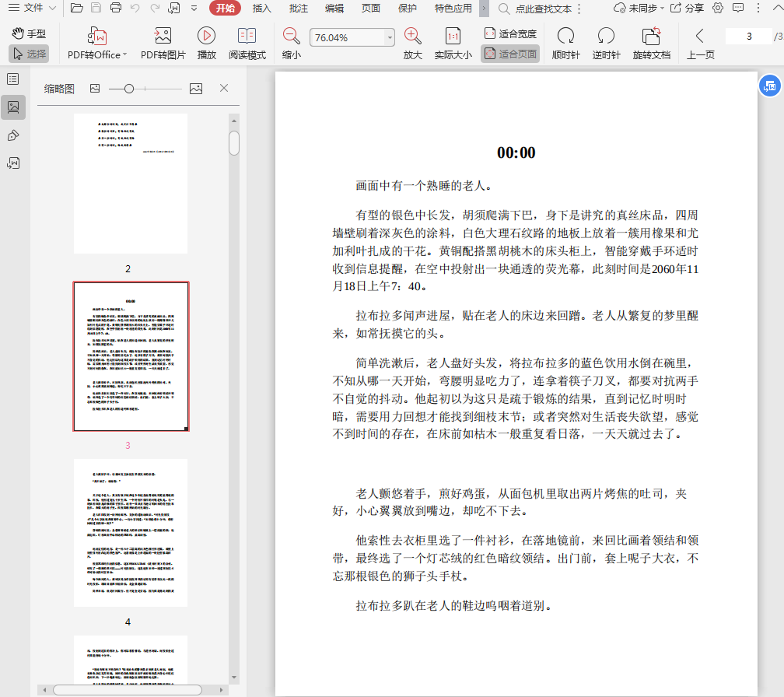Click the redo icon
Image resolution: width=784 pixels, height=697 pixels.
(x=155, y=8)
